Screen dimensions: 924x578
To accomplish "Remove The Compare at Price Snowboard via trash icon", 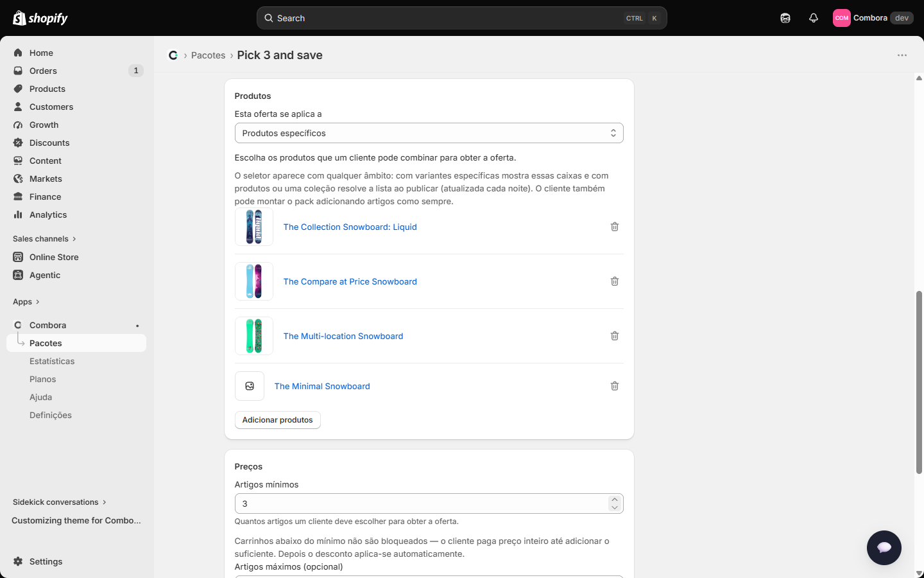I will pos(615,281).
